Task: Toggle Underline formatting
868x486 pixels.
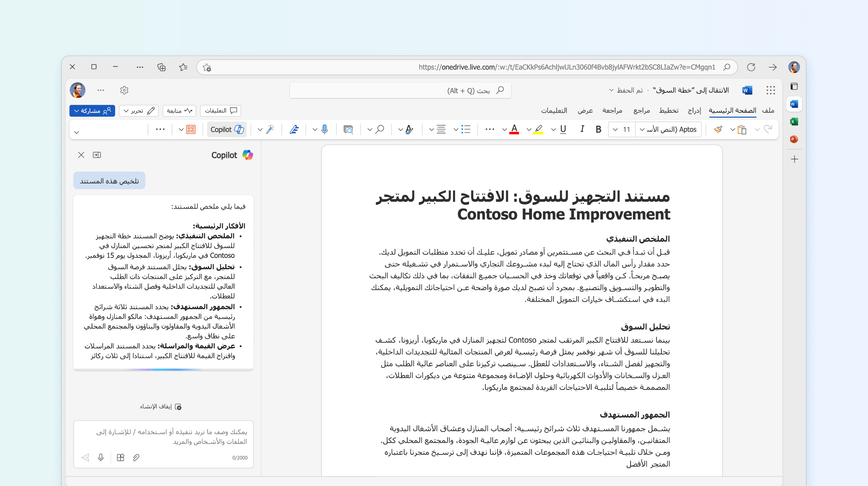Action: [563, 129]
